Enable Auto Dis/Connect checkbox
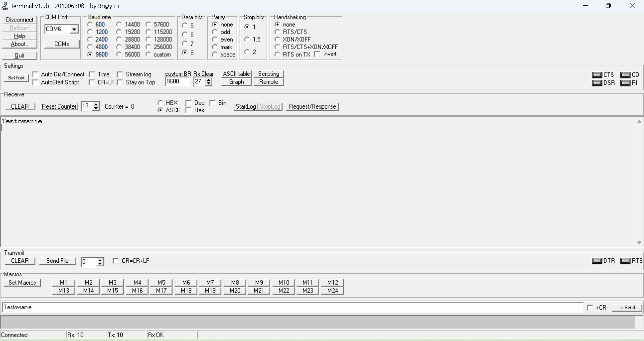Viewport: 644px width, 341px height. pyautogui.click(x=36, y=74)
